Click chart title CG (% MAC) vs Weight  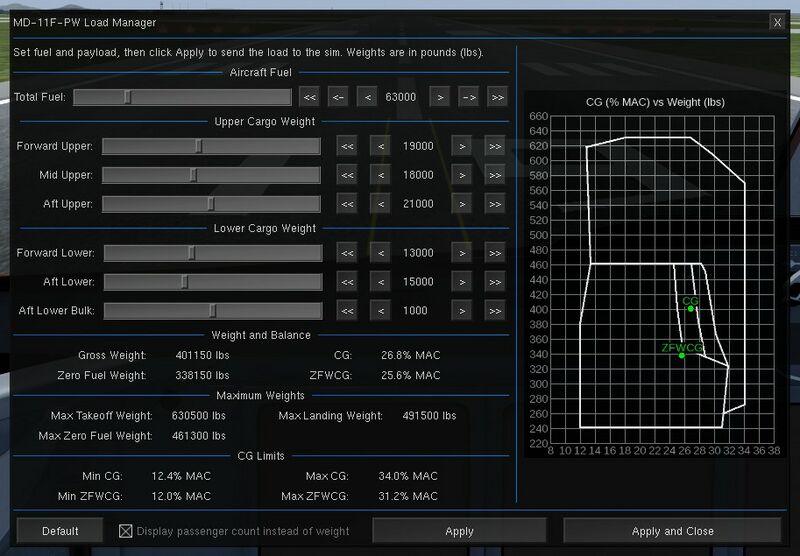coord(656,102)
